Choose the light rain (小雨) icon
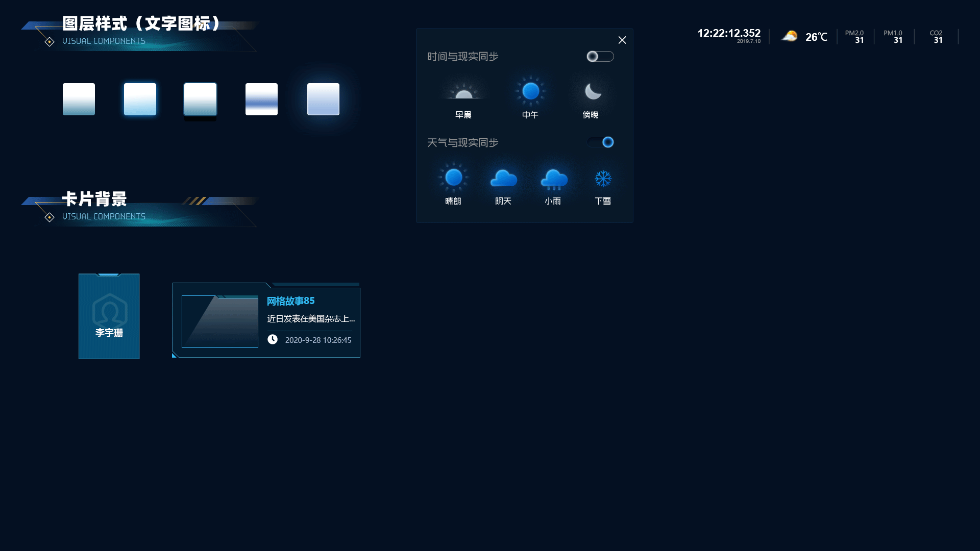The height and width of the screenshot is (551, 980). pos(554,180)
